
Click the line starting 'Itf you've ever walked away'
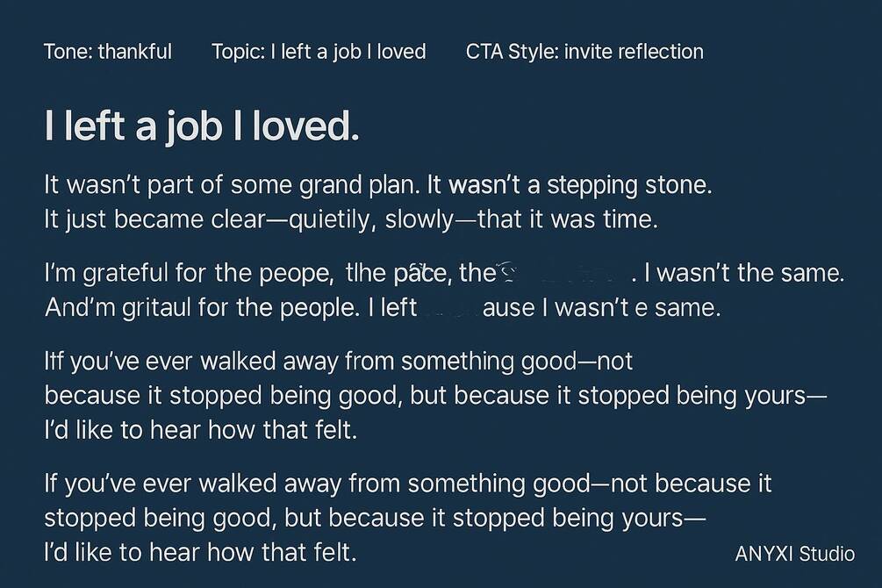tap(338, 362)
